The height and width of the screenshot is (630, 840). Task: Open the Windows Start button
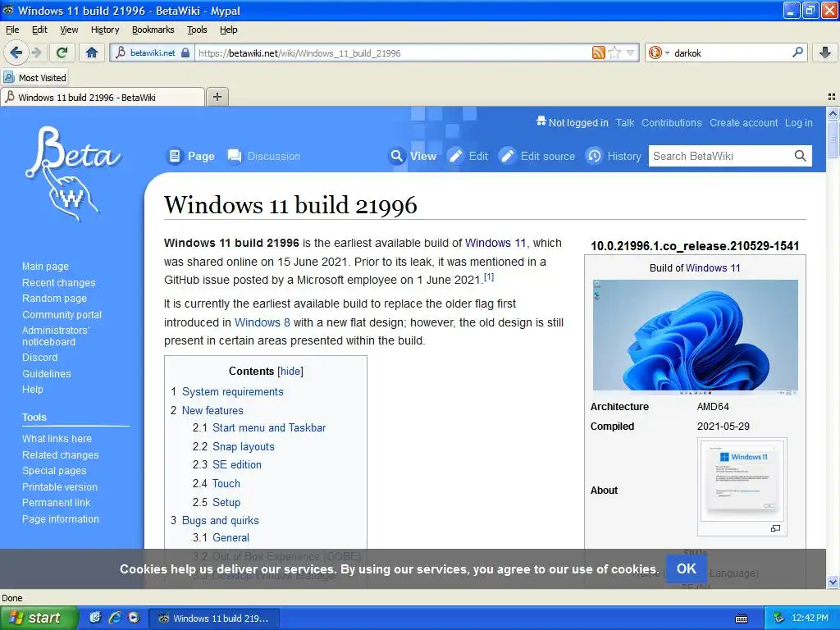tap(39, 619)
